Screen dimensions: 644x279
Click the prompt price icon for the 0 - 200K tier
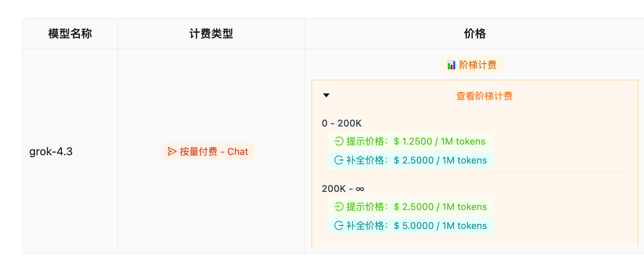339,141
